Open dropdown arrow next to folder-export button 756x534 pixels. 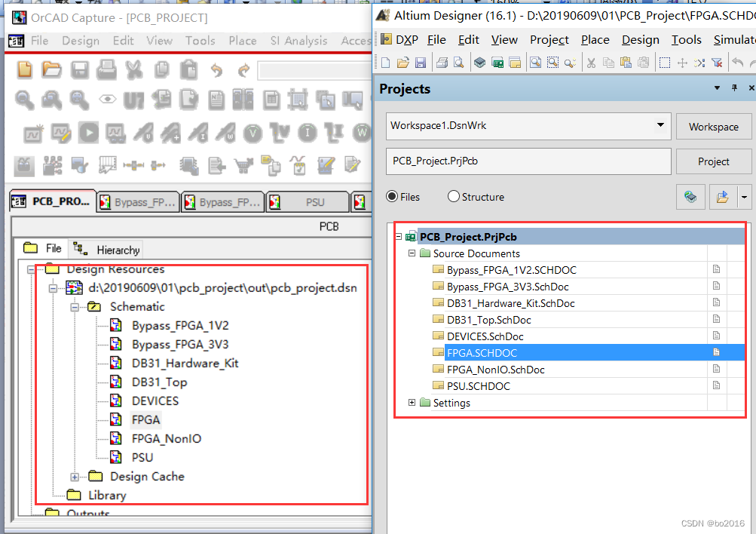744,197
